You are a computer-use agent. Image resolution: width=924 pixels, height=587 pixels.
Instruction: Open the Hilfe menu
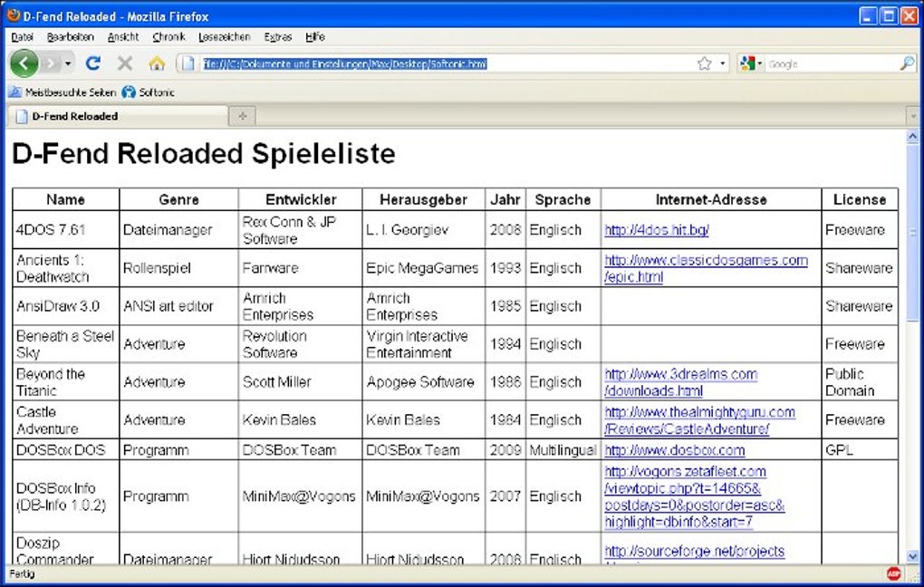click(315, 36)
